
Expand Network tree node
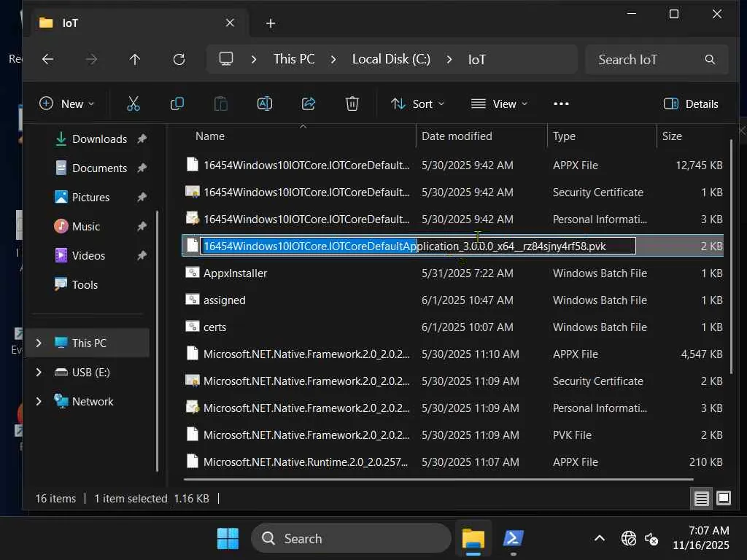(x=39, y=402)
